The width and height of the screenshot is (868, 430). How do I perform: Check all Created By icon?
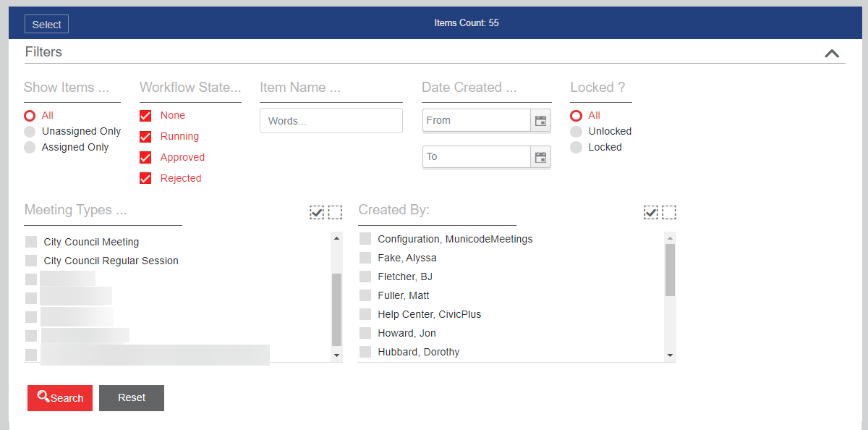[x=651, y=212]
